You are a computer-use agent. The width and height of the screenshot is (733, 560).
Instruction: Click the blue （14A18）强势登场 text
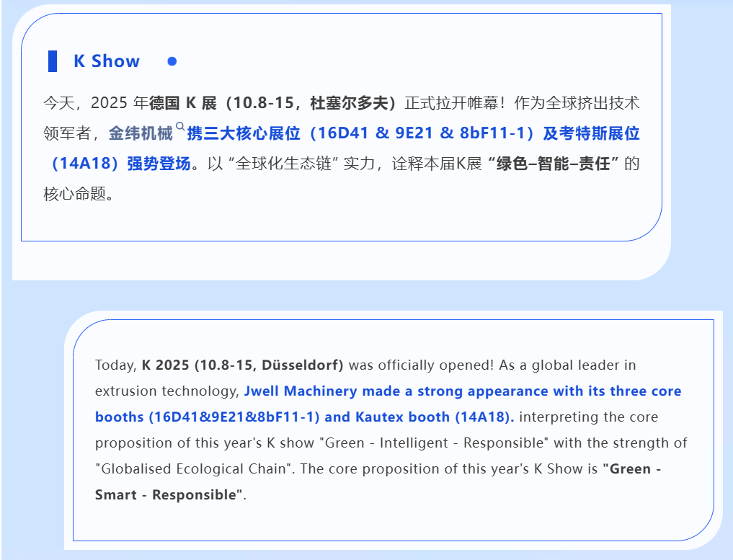pos(120,164)
